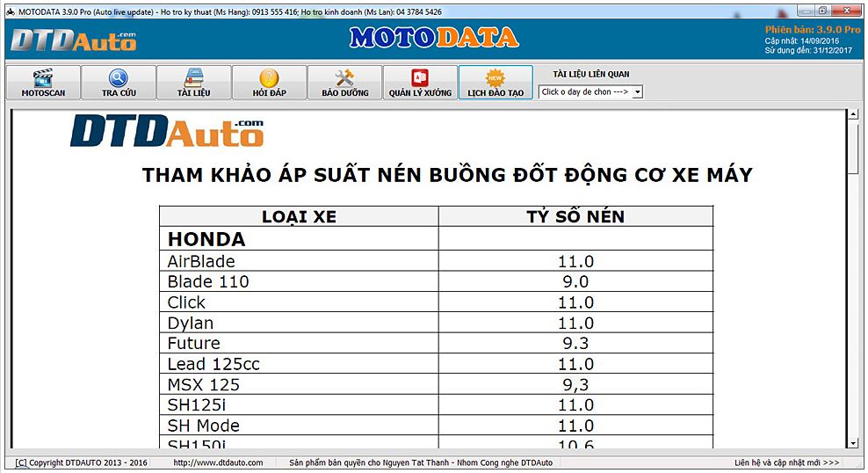This screenshot has width=868, height=473.
Task: Click the QUẢN LÝ XƯỞNG icon
Action: 420,78
